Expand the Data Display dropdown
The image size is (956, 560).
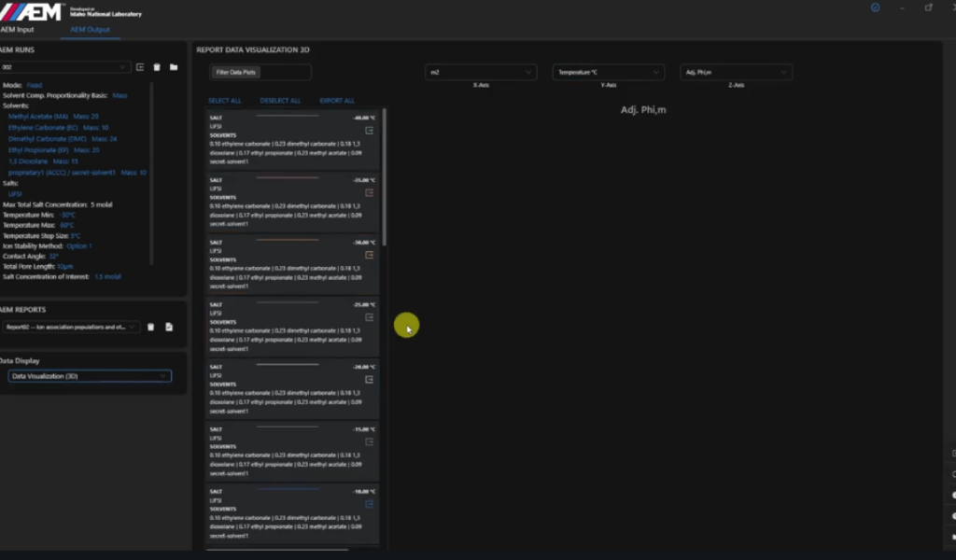click(x=89, y=376)
